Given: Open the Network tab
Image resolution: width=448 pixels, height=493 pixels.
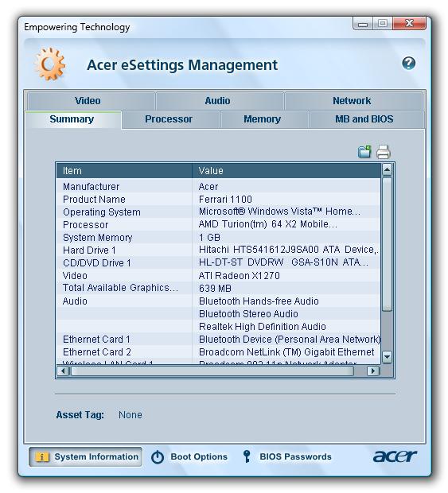Looking at the screenshot, I should pos(353,101).
